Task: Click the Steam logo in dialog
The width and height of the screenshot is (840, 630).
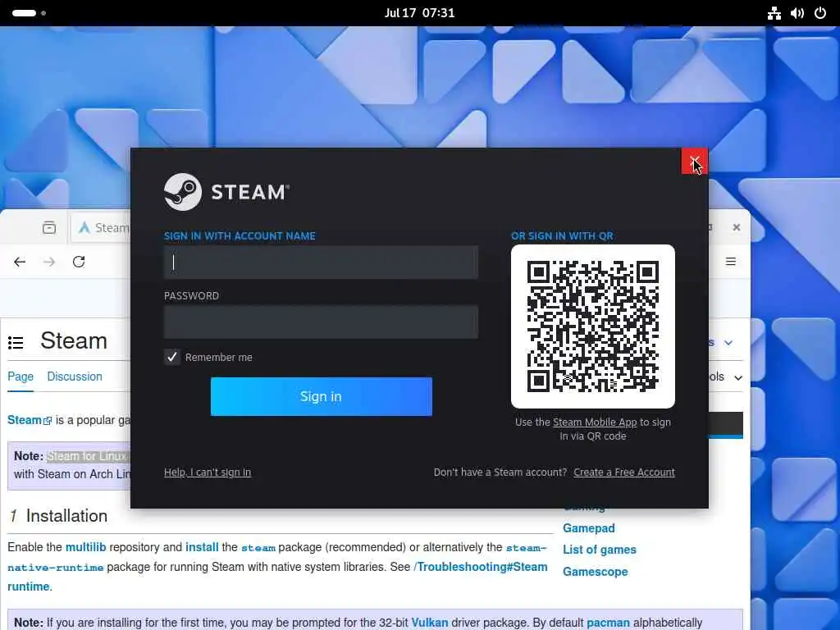Action: [x=226, y=192]
